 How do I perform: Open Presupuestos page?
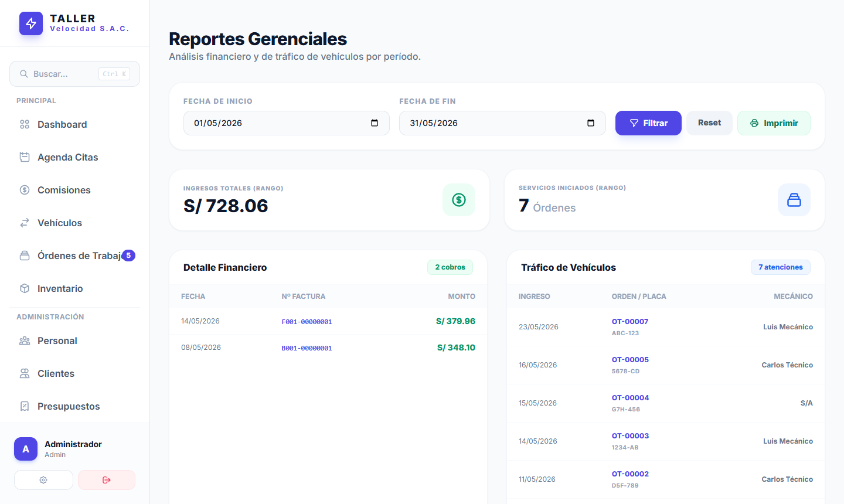(x=74, y=406)
